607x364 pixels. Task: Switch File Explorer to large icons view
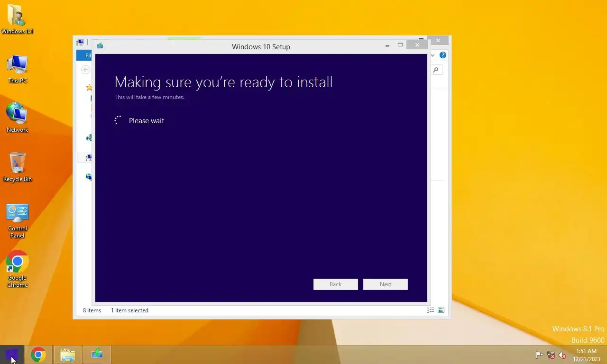[x=441, y=310]
